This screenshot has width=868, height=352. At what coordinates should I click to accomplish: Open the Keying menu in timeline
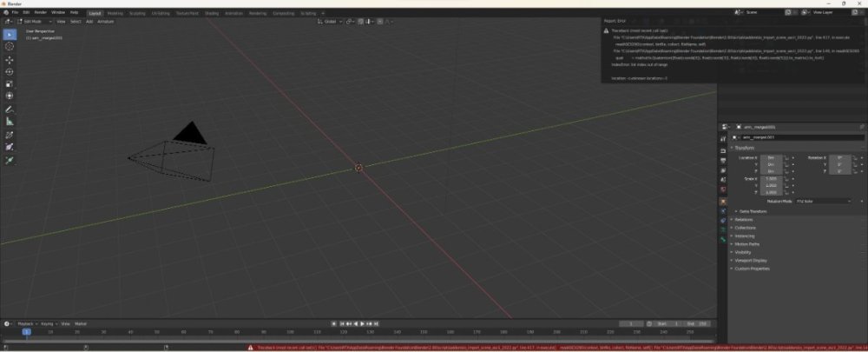coord(48,323)
